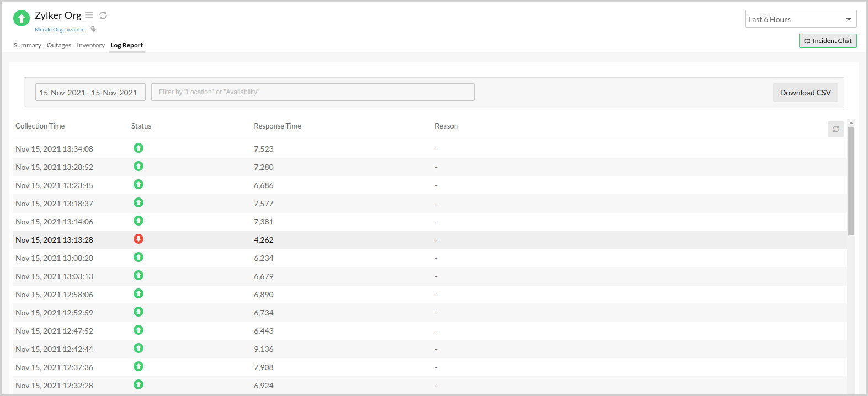Click the up status icon for 12:47:52 row
Screen dimensions: 868x396
pyautogui.click(x=139, y=330)
